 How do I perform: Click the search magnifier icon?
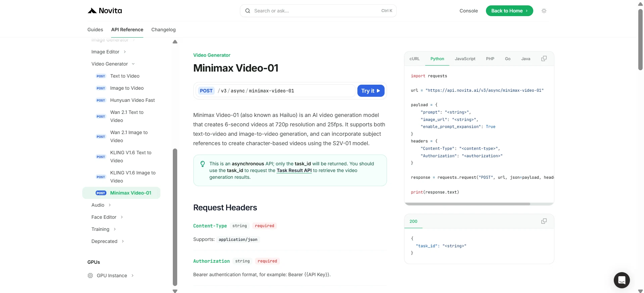pos(248,11)
